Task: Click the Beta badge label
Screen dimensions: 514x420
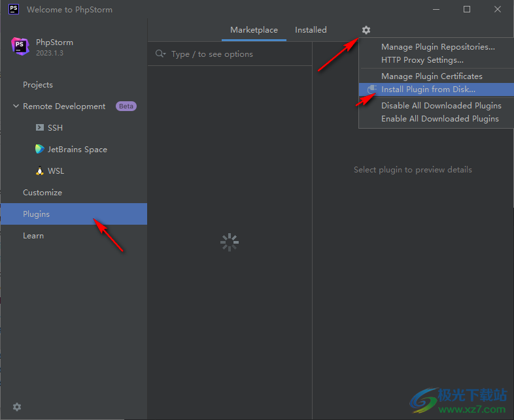Action: [126, 106]
